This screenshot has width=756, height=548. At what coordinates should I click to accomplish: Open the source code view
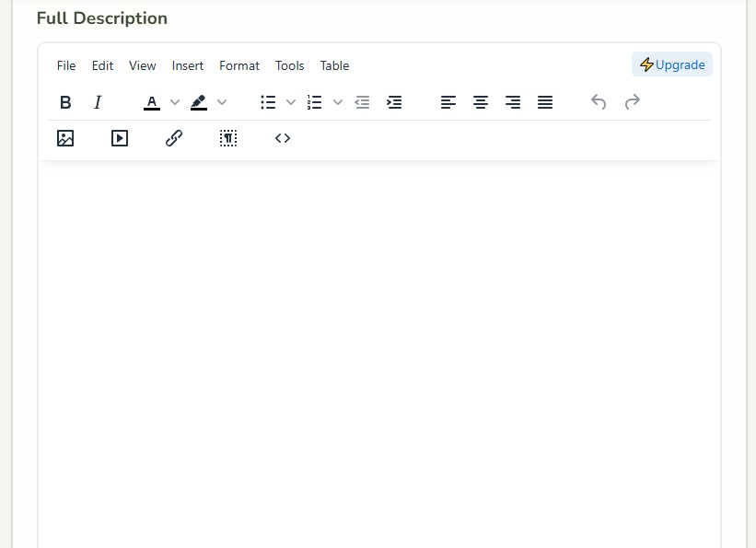(x=283, y=138)
